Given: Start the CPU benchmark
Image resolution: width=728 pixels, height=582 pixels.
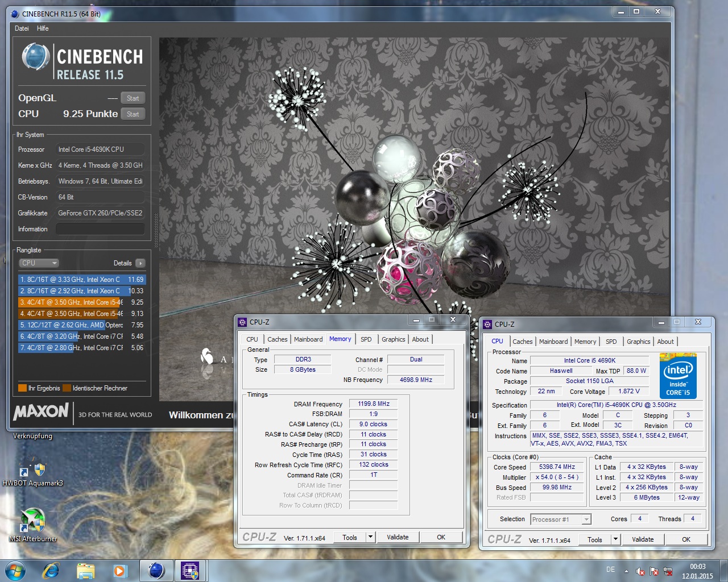Looking at the screenshot, I should click(133, 114).
